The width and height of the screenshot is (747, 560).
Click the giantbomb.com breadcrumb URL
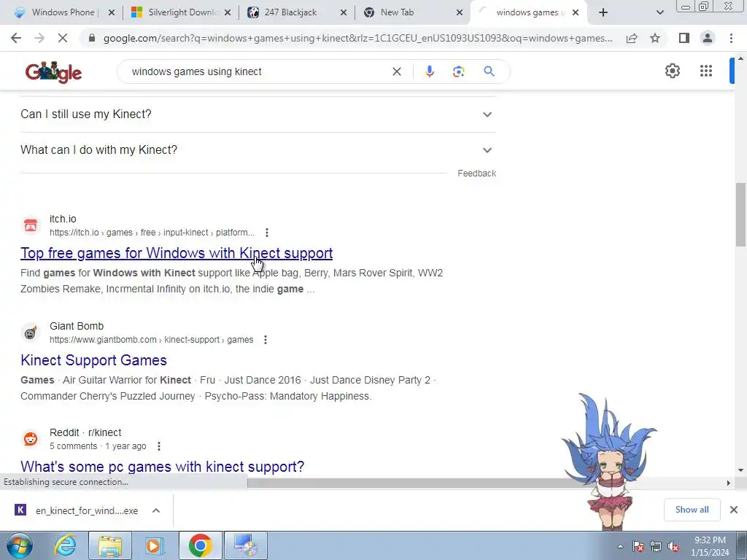151,340
